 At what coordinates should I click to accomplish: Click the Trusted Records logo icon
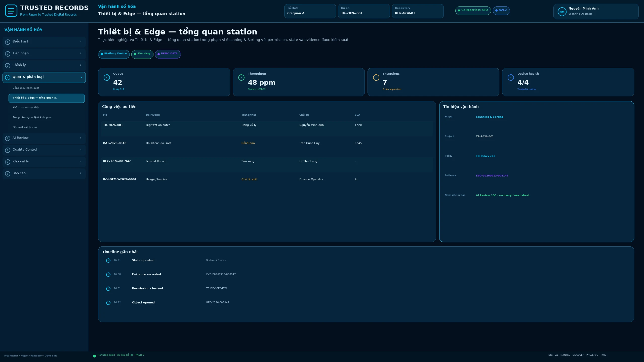point(11,11)
